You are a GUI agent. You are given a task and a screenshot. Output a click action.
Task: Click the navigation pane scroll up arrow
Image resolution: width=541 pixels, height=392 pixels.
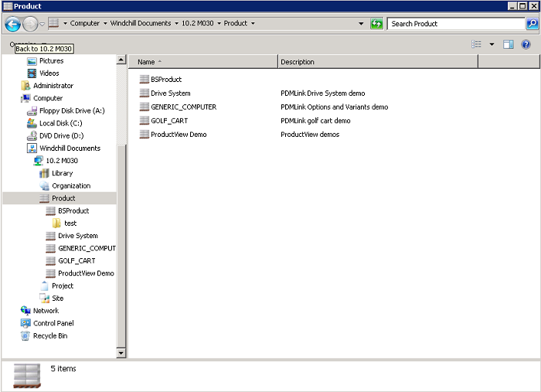tap(121, 60)
